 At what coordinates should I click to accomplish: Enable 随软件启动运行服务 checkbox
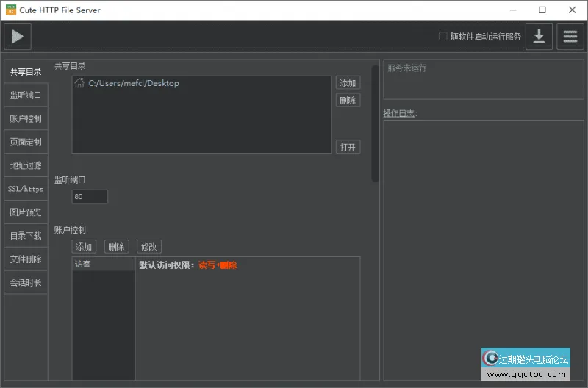(x=443, y=36)
